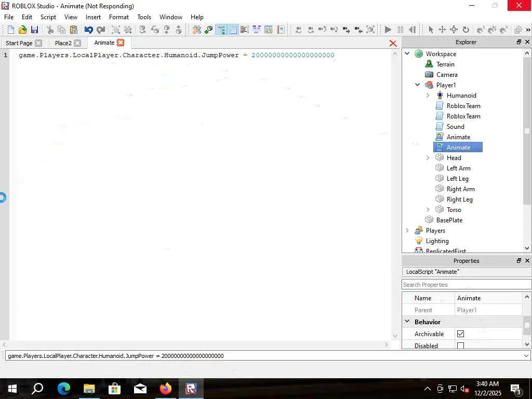Select Left Arm in the Explorer
The height and width of the screenshot is (399, 532).
(x=458, y=168)
